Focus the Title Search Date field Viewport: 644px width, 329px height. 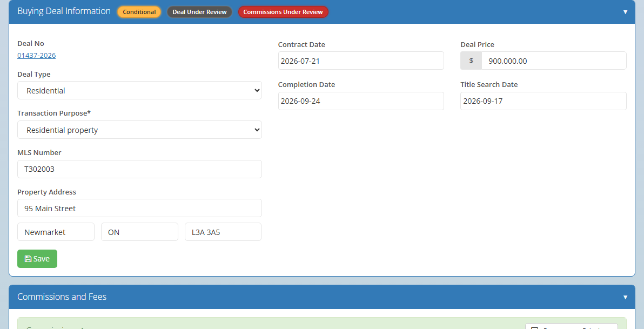click(x=544, y=101)
